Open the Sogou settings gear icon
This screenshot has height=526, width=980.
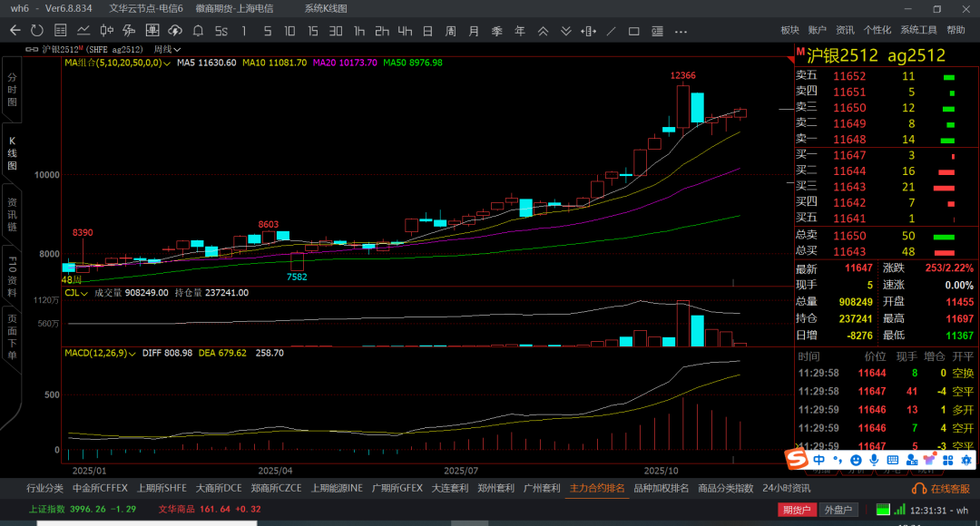[966, 461]
